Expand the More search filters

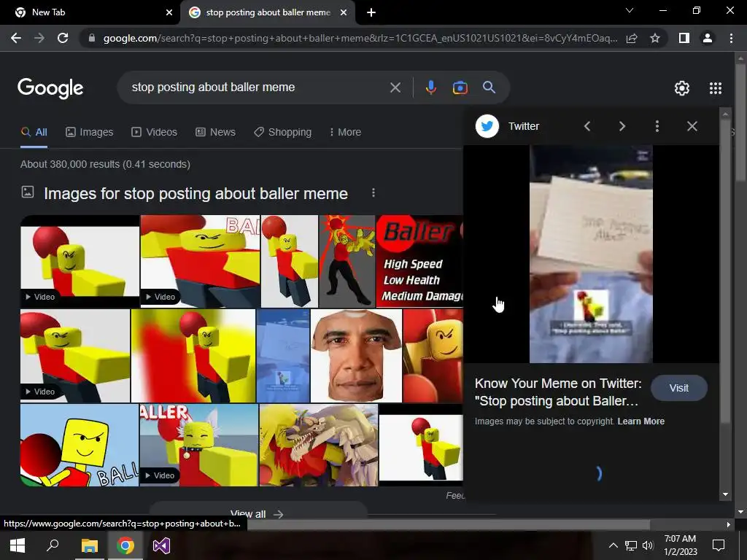click(345, 132)
